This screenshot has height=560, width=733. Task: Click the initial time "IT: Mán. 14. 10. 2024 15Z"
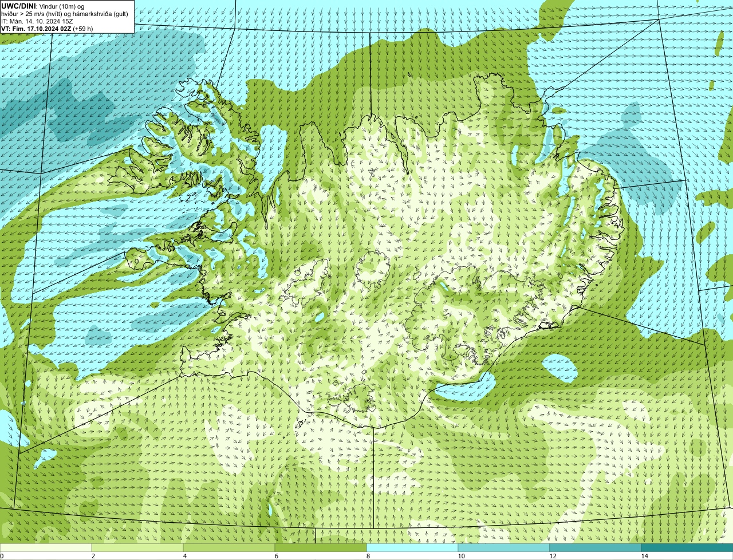pos(37,21)
